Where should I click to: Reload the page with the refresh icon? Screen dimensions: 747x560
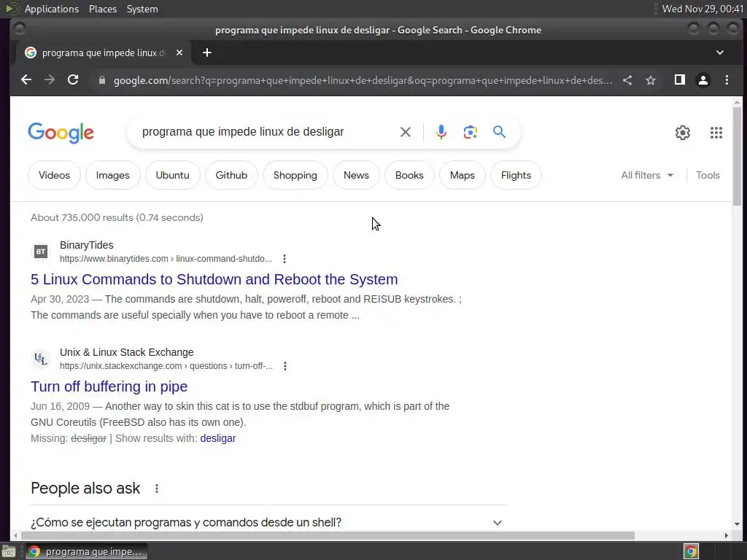(73, 80)
